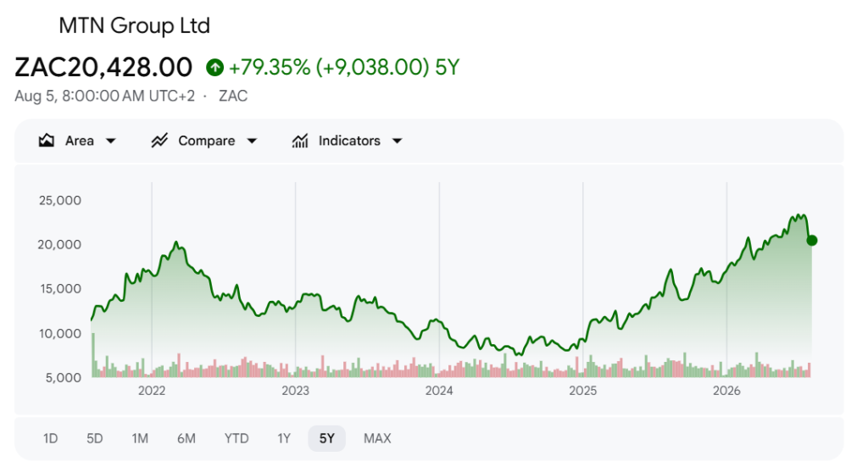Expand the Area dropdown arrow

pyautogui.click(x=111, y=141)
